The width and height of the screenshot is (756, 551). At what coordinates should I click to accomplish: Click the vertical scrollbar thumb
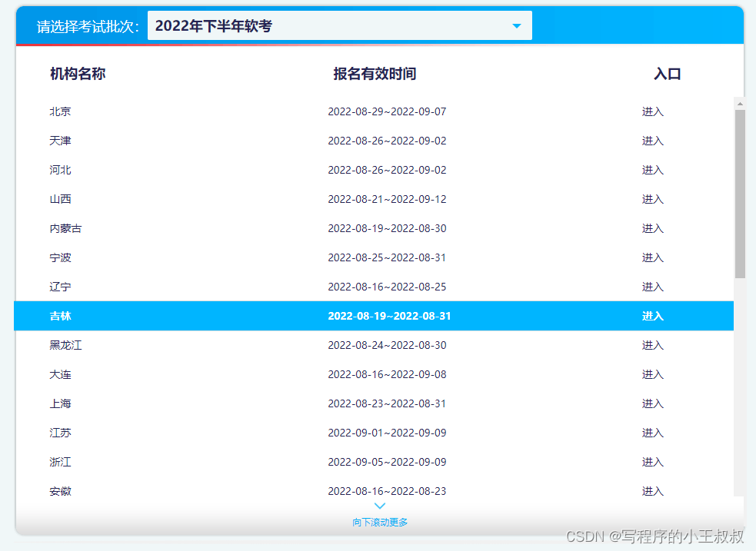coord(740,194)
